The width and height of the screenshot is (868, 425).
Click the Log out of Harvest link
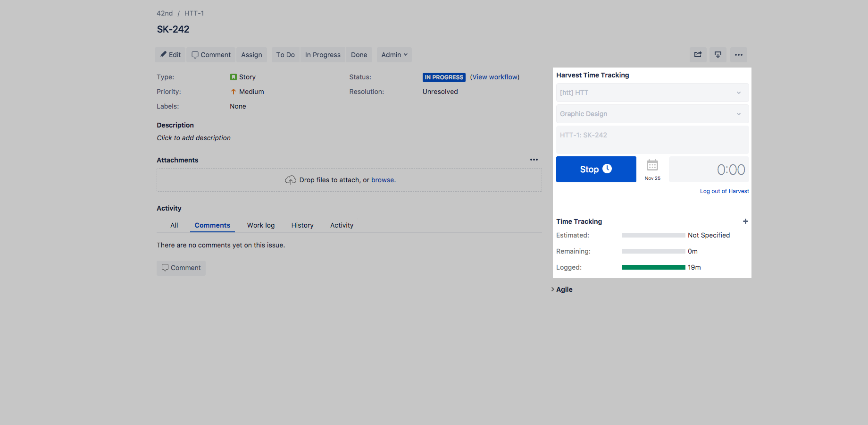[724, 191]
